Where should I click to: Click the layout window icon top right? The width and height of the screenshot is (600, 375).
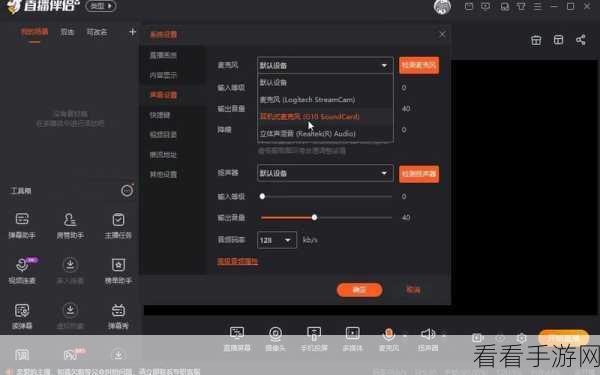click(x=558, y=40)
